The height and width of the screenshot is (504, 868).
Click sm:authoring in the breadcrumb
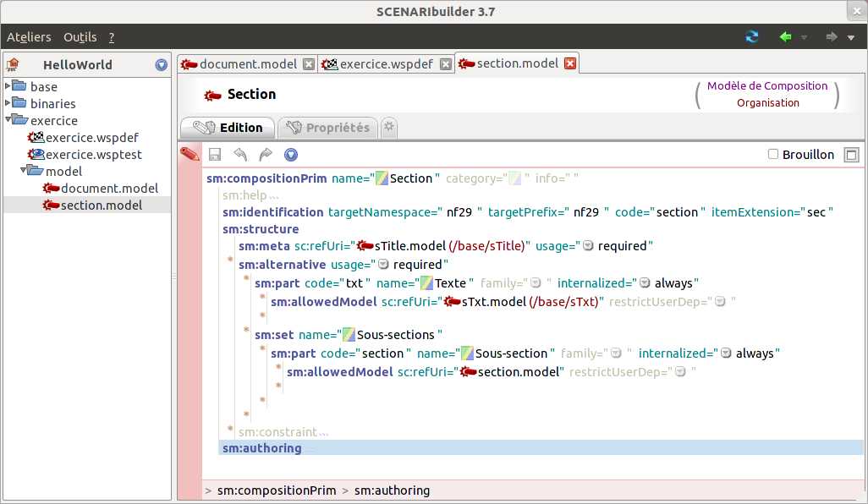coord(392,490)
